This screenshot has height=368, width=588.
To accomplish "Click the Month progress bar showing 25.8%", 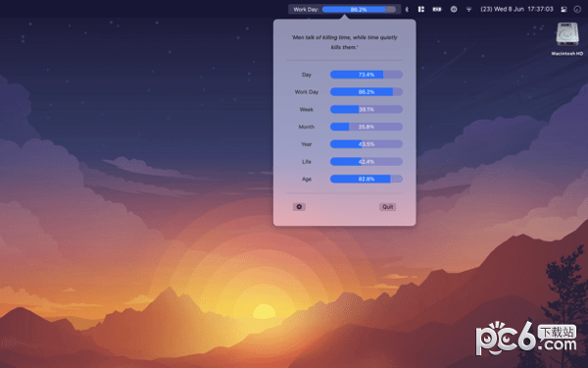I will [x=367, y=127].
